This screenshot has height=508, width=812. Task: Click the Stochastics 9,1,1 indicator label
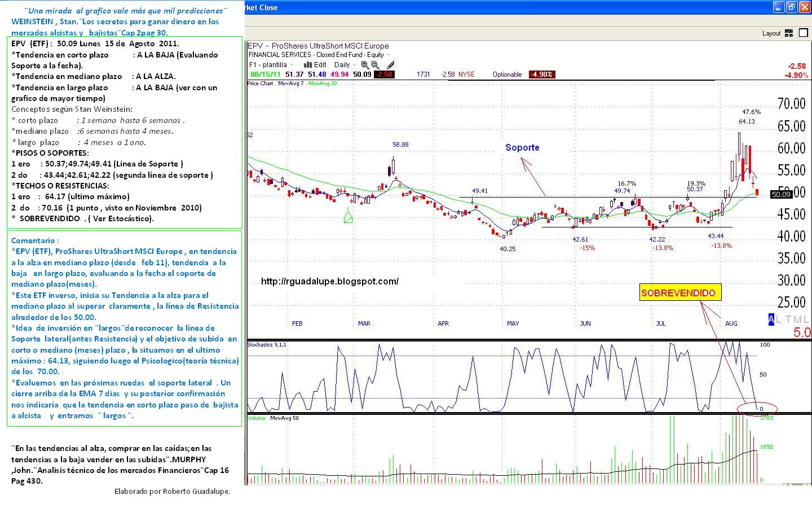pos(267,344)
